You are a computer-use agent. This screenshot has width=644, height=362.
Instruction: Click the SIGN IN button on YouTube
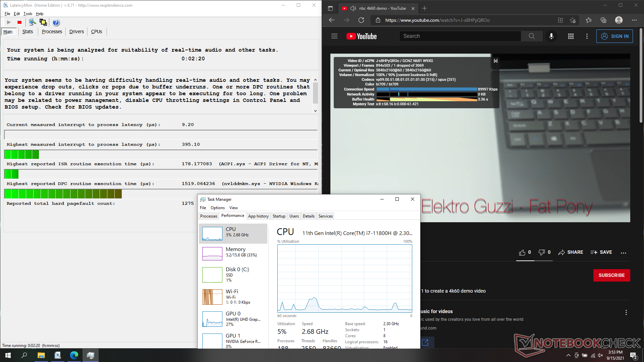[614, 36]
